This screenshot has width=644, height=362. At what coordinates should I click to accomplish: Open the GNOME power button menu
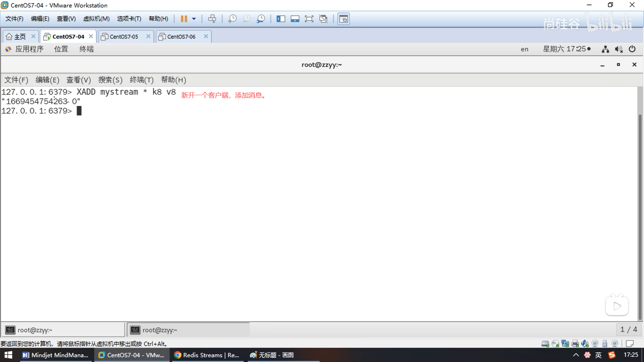632,49
